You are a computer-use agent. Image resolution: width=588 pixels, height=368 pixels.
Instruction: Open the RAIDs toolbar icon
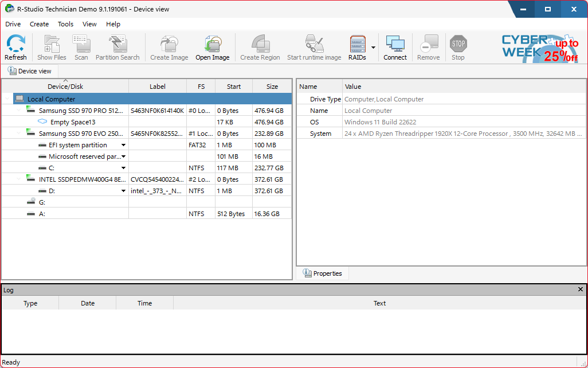(x=357, y=47)
